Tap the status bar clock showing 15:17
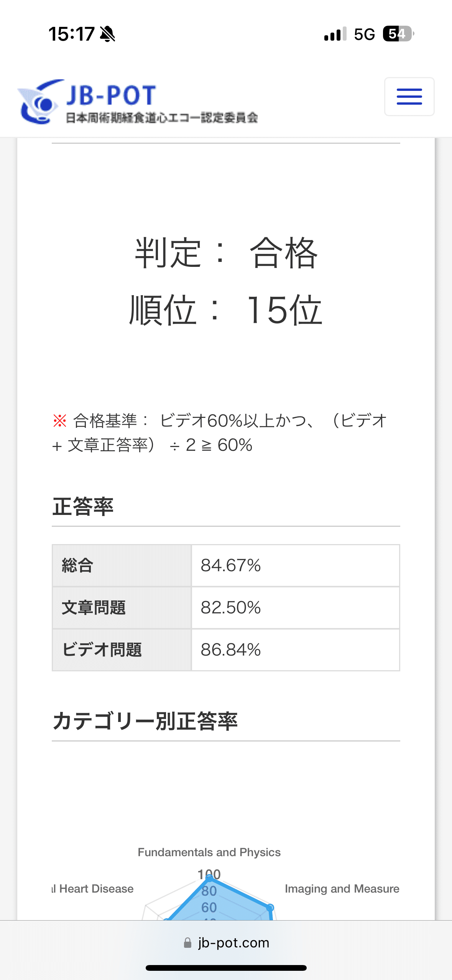The width and height of the screenshot is (452, 980). pos(71,34)
